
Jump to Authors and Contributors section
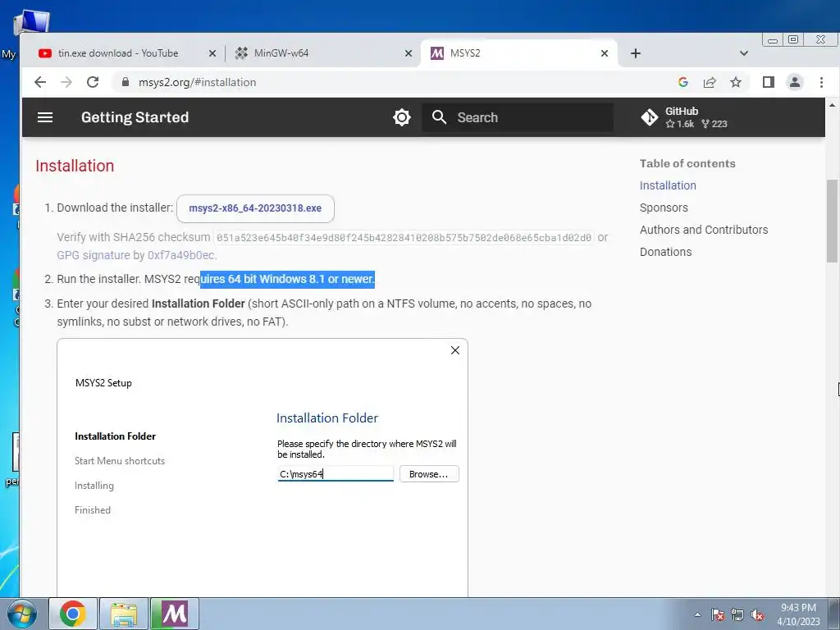(703, 230)
